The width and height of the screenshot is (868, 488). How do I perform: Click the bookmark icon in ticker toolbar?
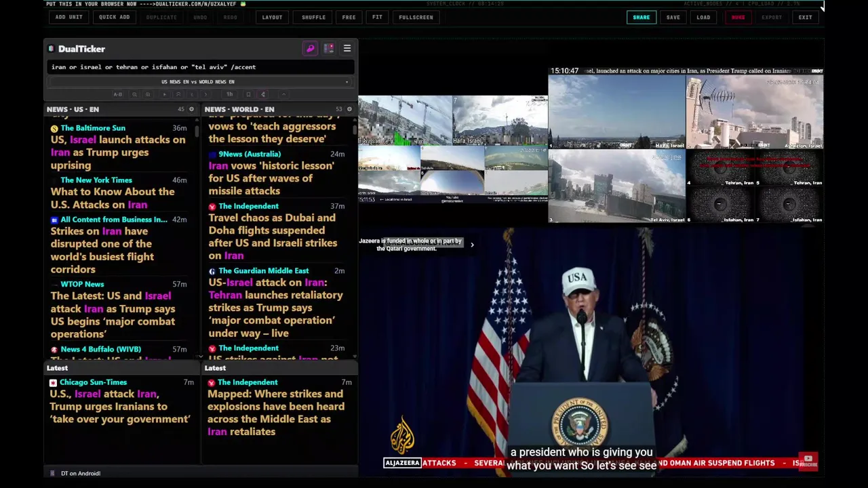(248, 94)
